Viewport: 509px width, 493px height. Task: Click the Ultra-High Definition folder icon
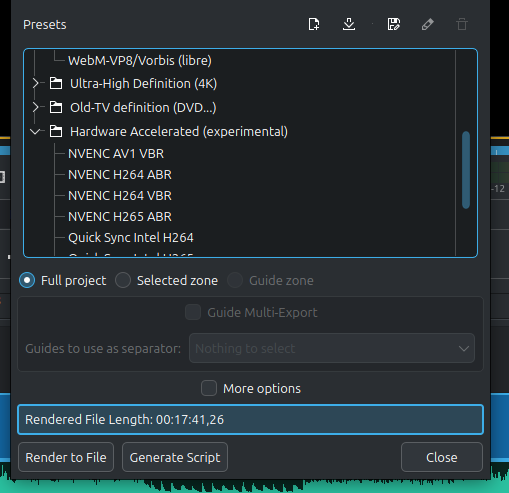click(56, 83)
